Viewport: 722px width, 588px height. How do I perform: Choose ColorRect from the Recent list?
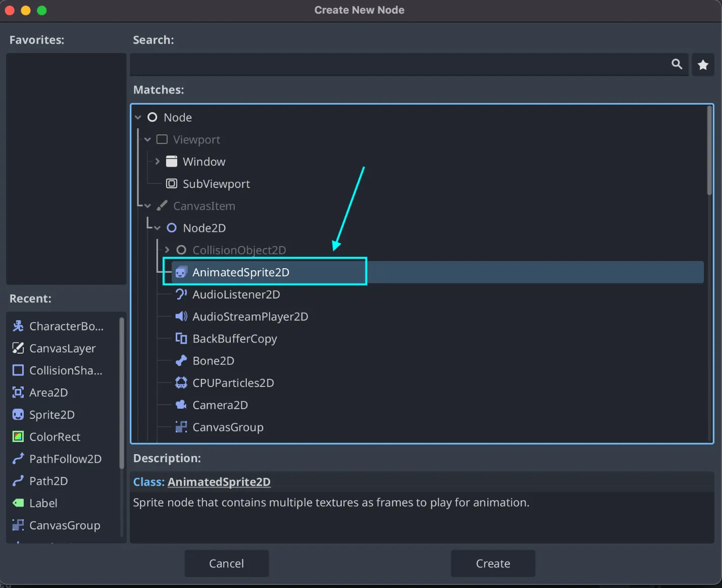pos(55,437)
